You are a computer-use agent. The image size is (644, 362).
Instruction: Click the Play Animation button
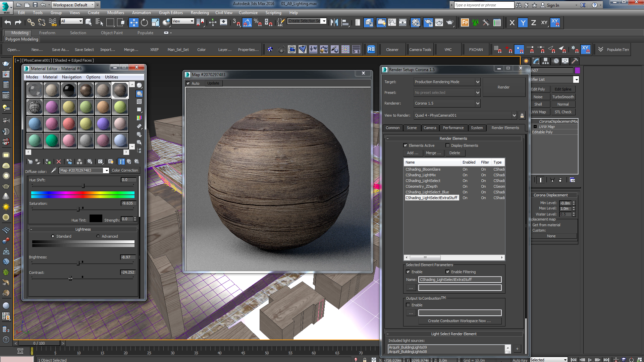coord(590,360)
